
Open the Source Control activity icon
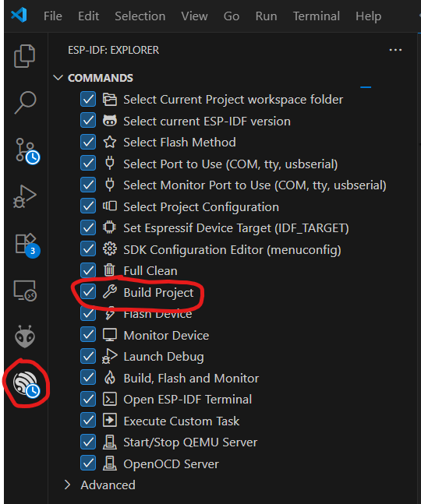click(x=27, y=151)
